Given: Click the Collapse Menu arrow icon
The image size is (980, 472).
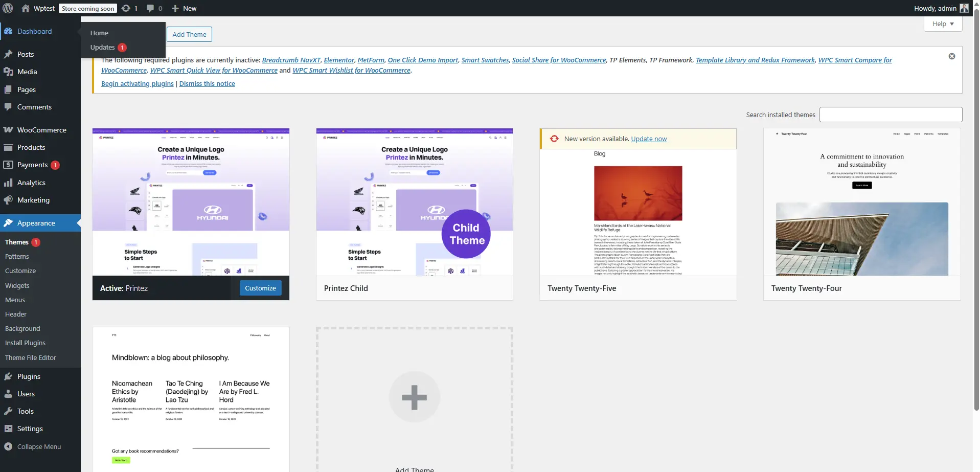Looking at the screenshot, I should point(8,446).
